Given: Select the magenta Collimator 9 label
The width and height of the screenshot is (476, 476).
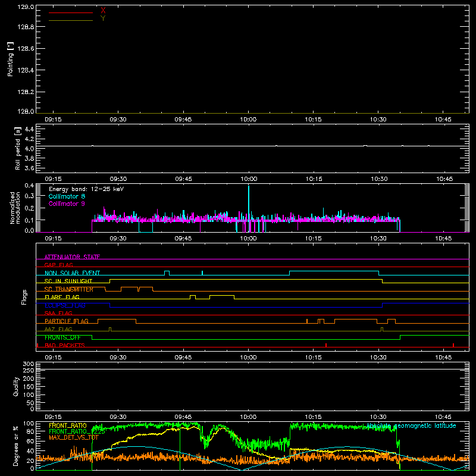Looking at the screenshot, I should [x=67, y=203].
